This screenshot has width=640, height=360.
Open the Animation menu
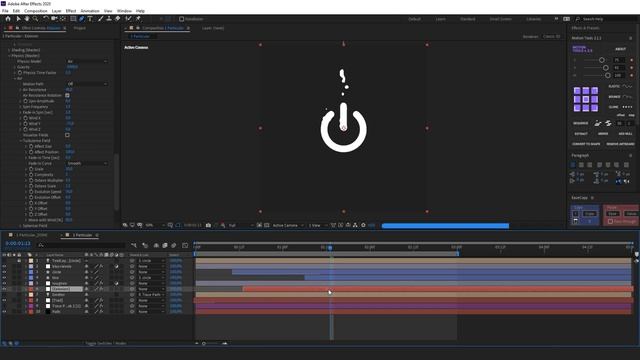90,11
